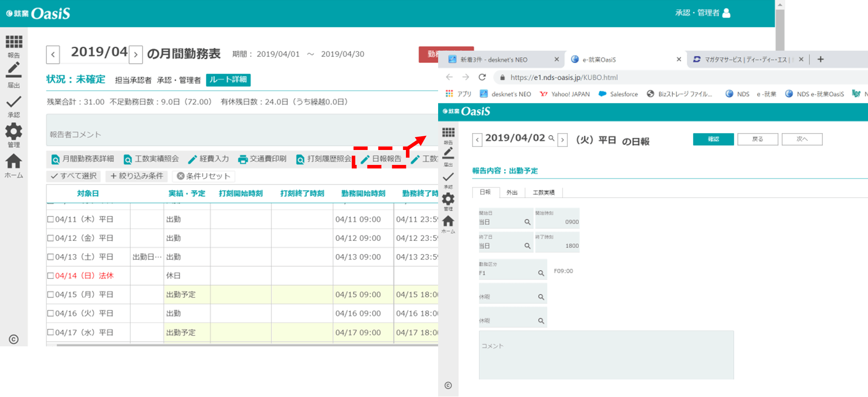This screenshot has width=868, height=397.
Task: Go to ホーム via house icon
Action: point(14,161)
